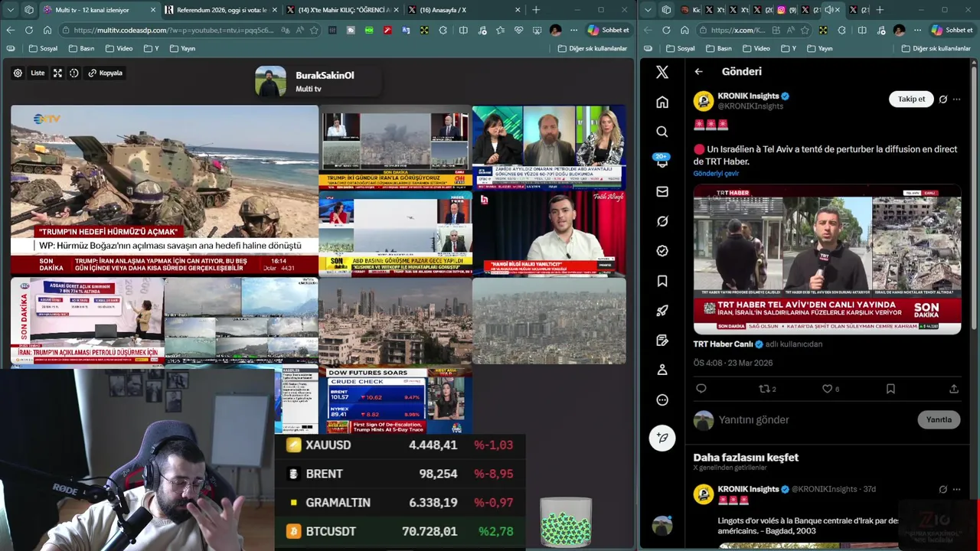Screen dimensions: 980x551
Task: Open Bookmarks icon in X sidebar
Action: pyautogui.click(x=662, y=281)
